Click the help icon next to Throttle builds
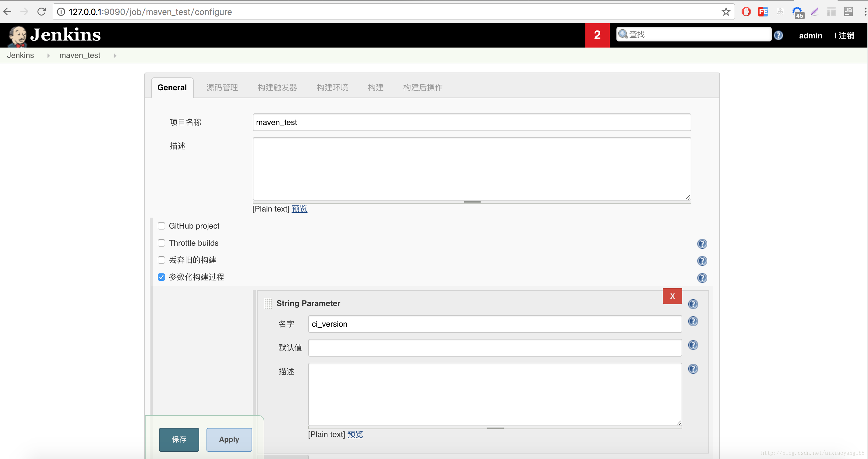 pos(702,244)
